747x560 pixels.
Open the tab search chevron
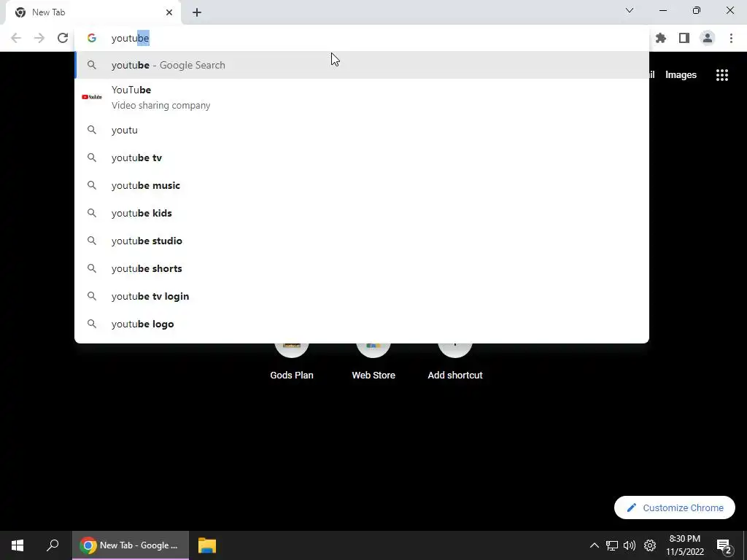[630, 10]
